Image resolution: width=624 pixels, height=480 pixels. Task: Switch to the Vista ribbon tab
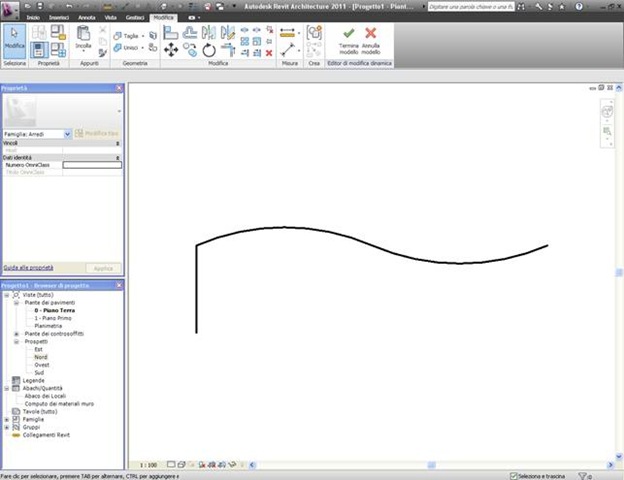(x=111, y=18)
